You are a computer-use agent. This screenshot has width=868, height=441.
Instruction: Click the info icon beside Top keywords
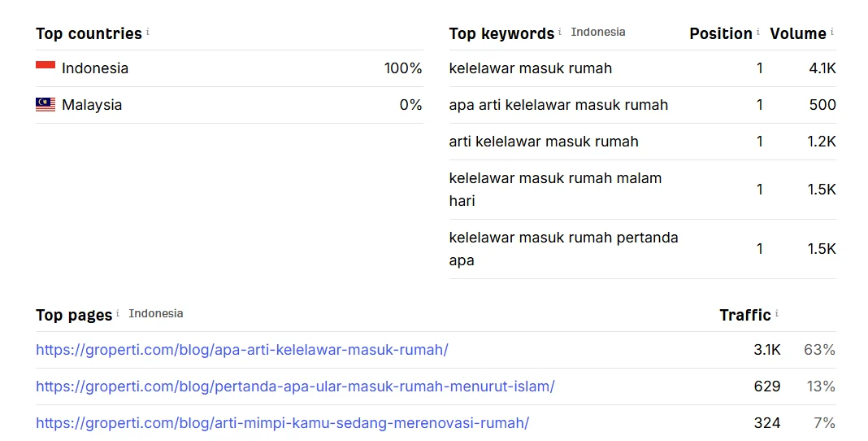coord(560,32)
